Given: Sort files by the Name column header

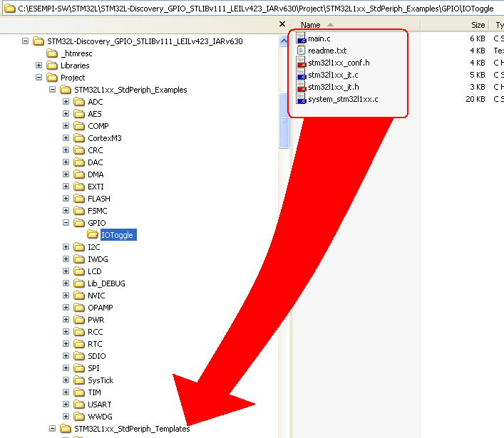Looking at the screenshot, I should 356,25.
